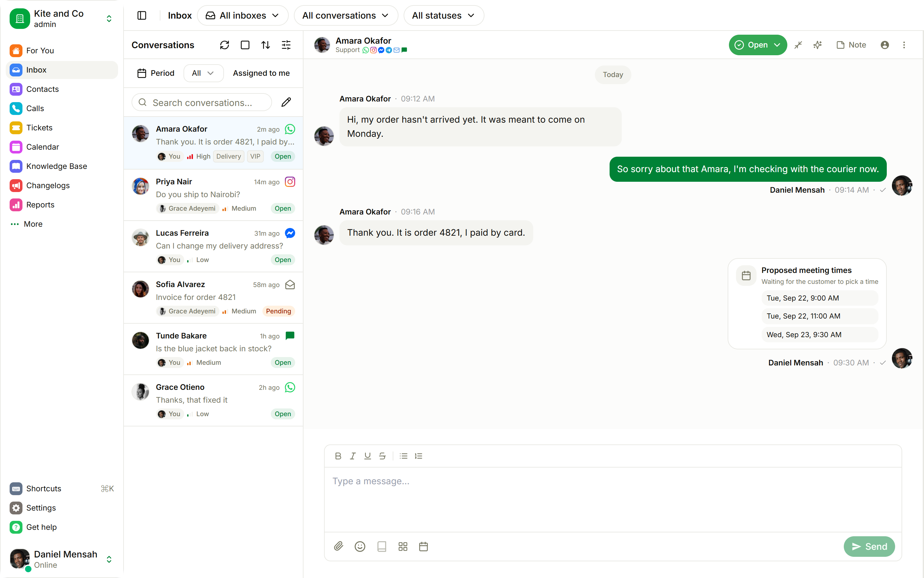Expand the Daniel Mensah profile menu

[x=62, y=559]
